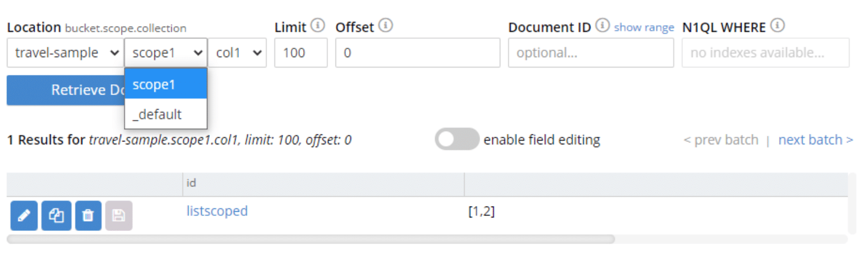Image resolution: width=868 pixels, height=266 pixels.
Task: Select scope1 option in dropdown list
Action: (165, 84)
